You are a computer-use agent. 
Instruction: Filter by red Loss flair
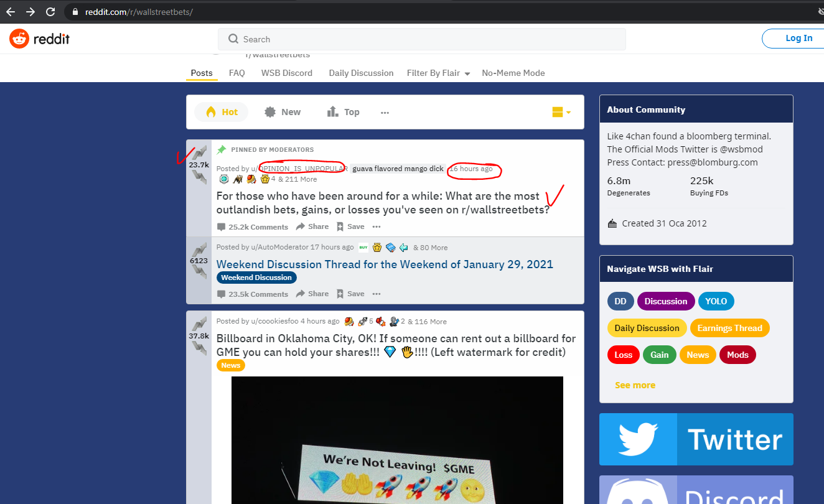[x=624, y=355]
